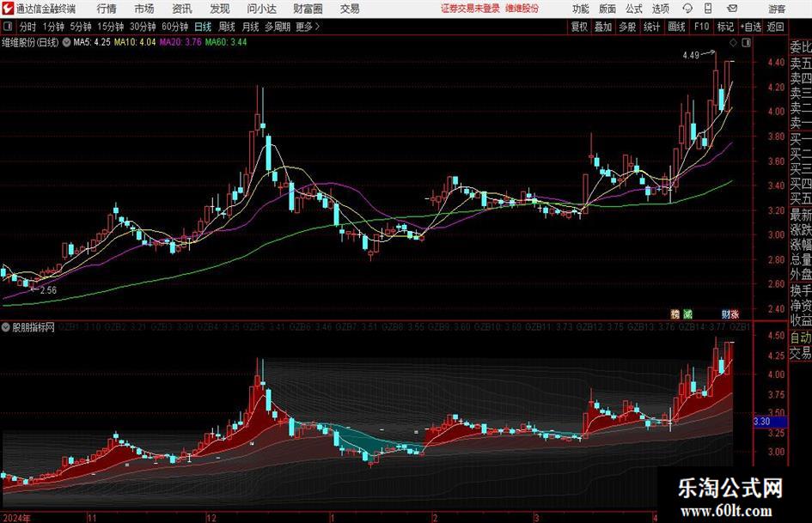This screenshot has height=523, width=812.
Task: Click the 叠加 overlay toolbar button
Action: [603, 27]
